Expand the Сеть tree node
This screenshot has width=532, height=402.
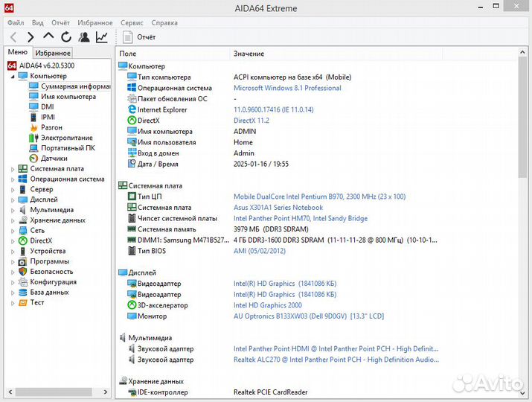(x=13, y=231)
